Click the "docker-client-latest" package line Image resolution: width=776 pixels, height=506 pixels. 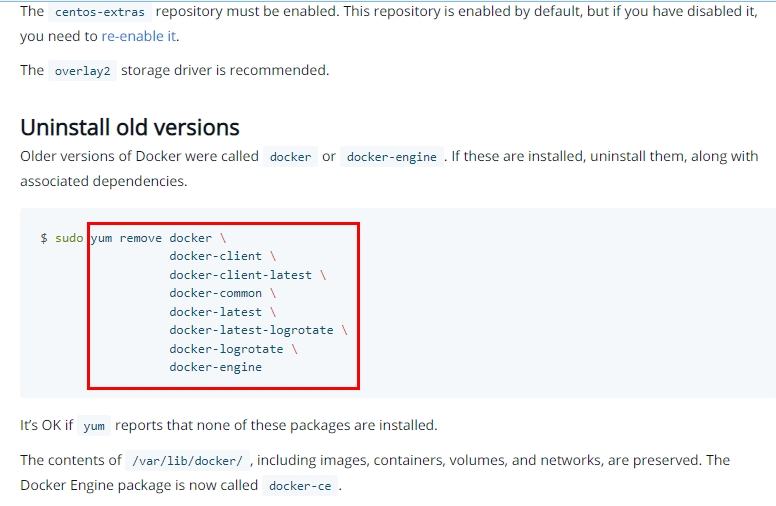(240, 275)
